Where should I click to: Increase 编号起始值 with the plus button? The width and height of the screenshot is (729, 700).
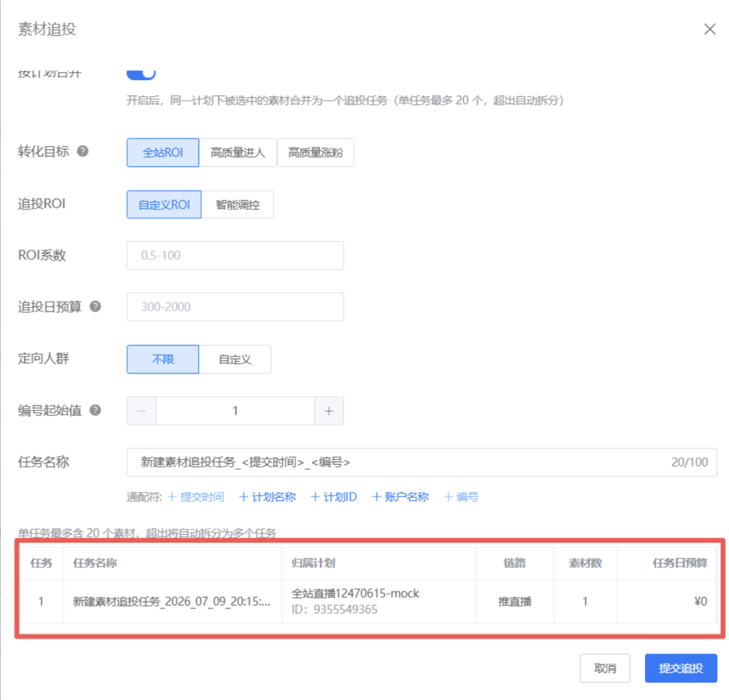(329, 411)
